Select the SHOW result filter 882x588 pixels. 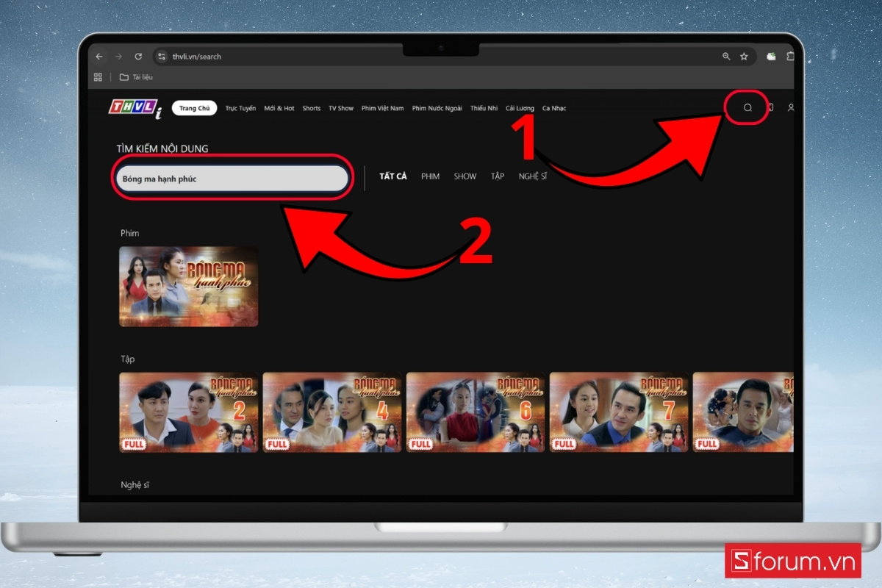click(x=465, y=176)
